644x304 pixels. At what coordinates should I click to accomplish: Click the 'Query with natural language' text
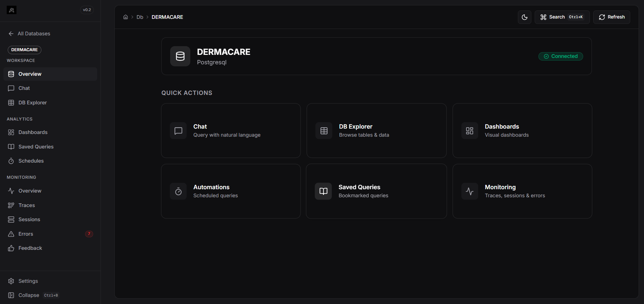coord(227,135)
